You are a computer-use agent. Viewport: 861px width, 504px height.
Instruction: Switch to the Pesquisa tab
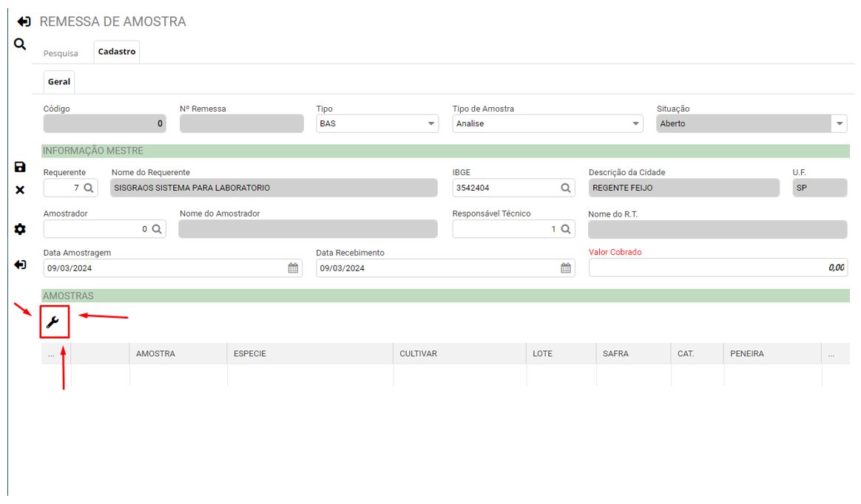(x=61, y=53)
